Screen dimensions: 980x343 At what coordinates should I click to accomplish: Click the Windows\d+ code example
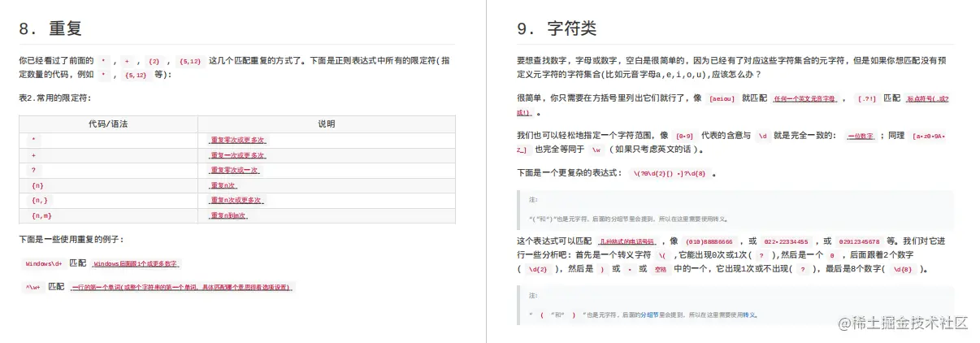tap(44, 264)
